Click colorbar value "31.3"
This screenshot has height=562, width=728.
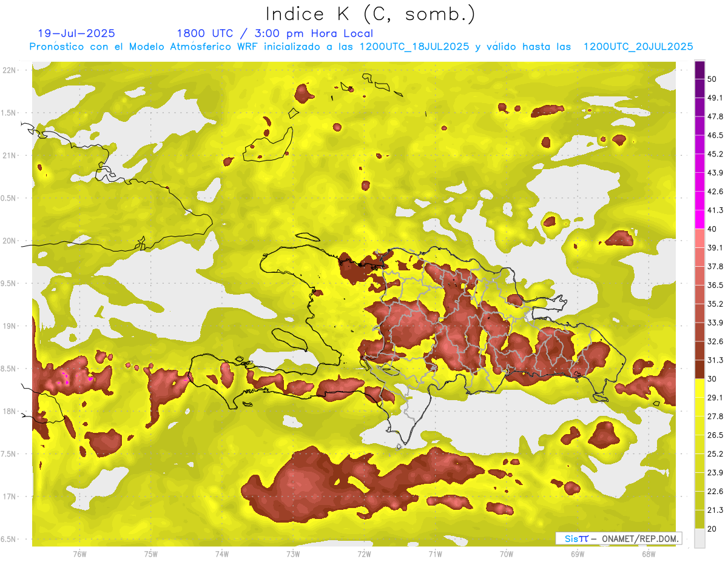pyautogui.click(x=715, y=360)
